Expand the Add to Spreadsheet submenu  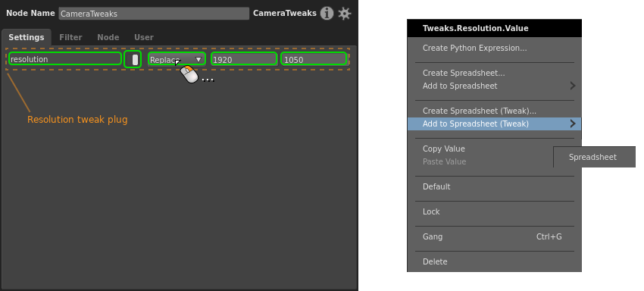(495, 86)
